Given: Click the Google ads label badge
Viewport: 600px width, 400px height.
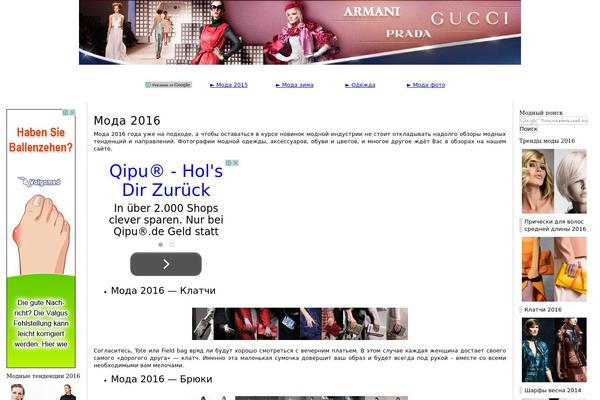Looking at the screenshot, I should pyautogui.click(x=168, y=85).
